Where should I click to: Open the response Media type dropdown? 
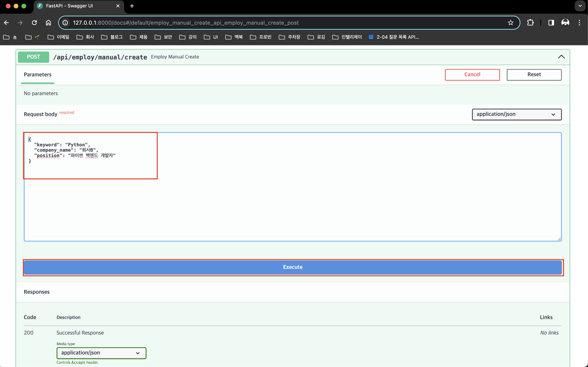pos(101,353)
